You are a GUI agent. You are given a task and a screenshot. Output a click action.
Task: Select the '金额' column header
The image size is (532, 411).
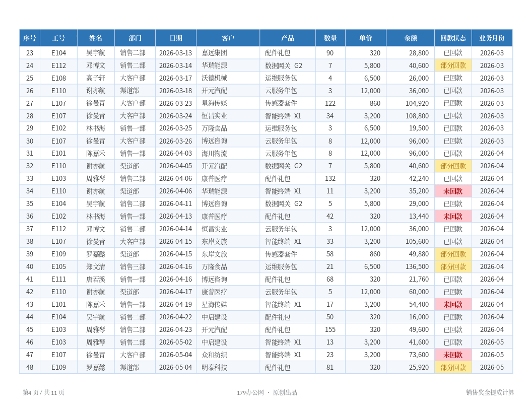click(411, 38)
